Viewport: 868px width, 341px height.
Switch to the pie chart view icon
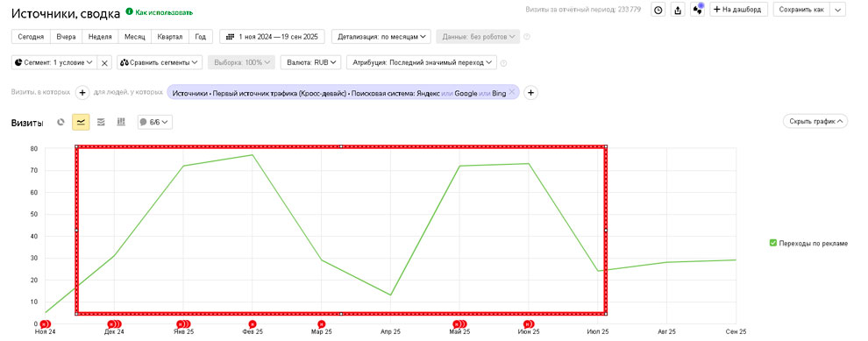pyautogui.click(x=60, y=122)
